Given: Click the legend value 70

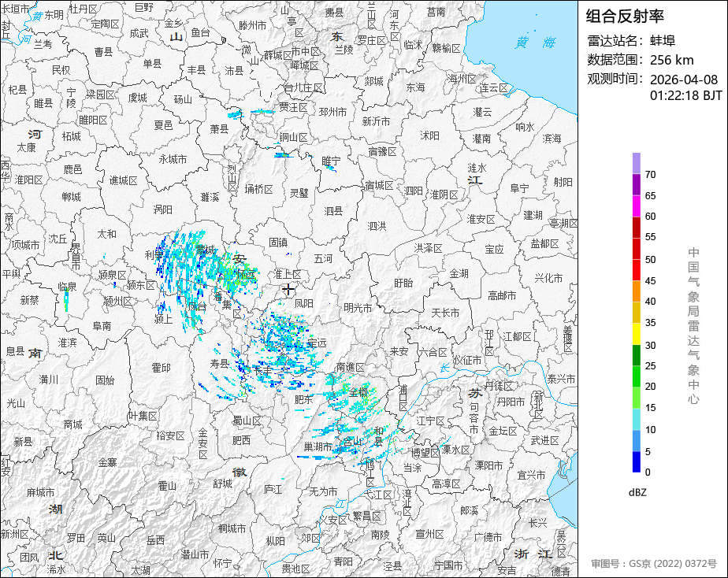Looking at the screenshot, I should click(651, 174).
